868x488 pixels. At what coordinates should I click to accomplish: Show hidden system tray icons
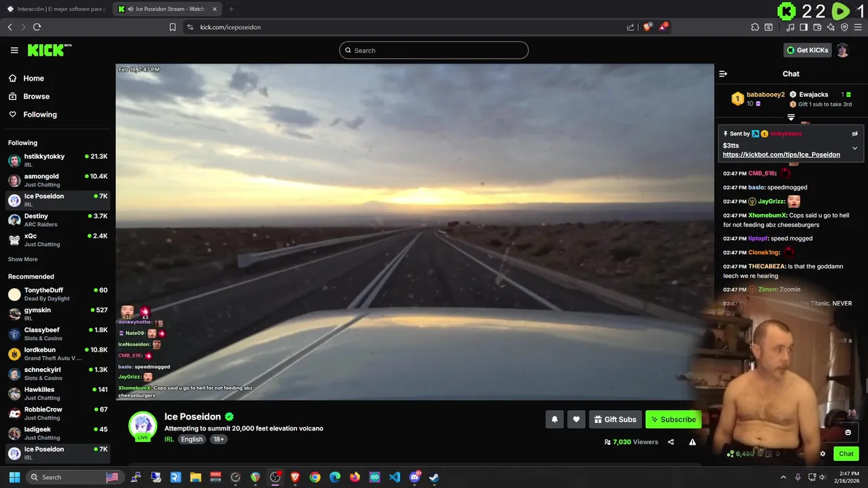[783, 477]
